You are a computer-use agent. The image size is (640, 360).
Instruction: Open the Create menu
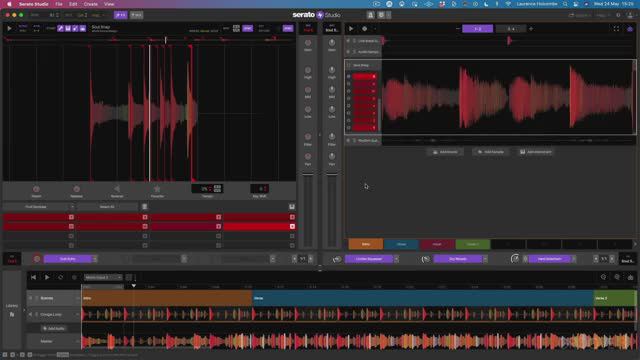click(x=91, y=4)
